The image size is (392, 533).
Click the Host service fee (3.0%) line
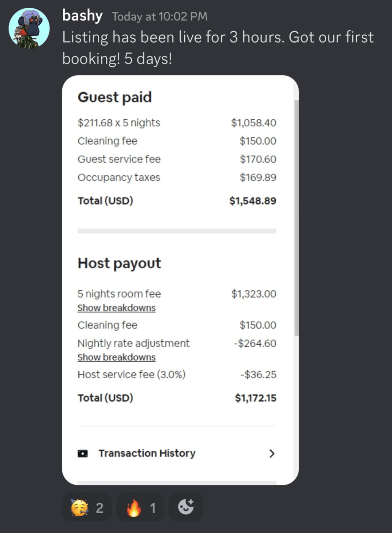click(x=131, y=374)
